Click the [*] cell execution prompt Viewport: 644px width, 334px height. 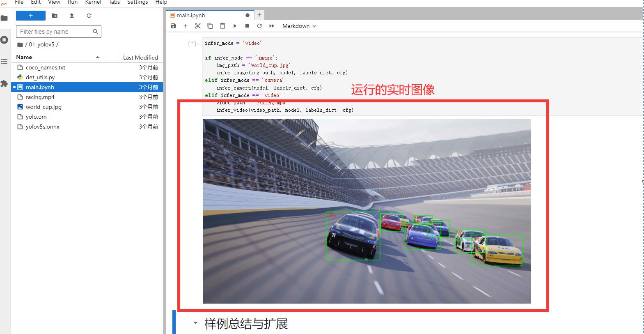pyautogui.click(x=193, y=43)
